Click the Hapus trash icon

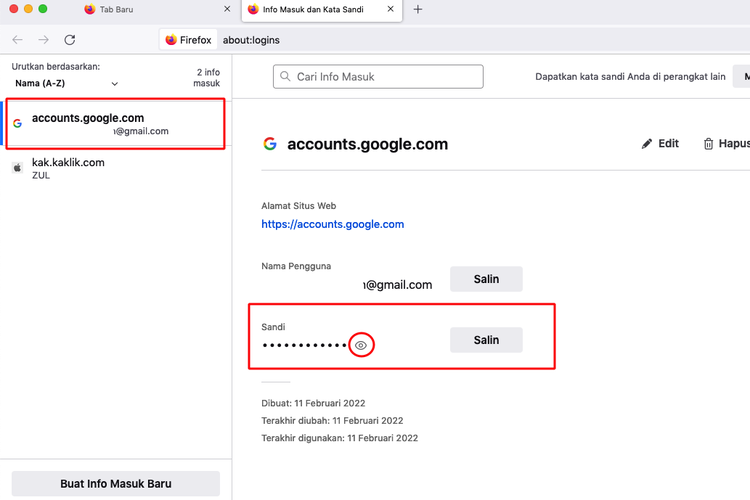[709, 144]
